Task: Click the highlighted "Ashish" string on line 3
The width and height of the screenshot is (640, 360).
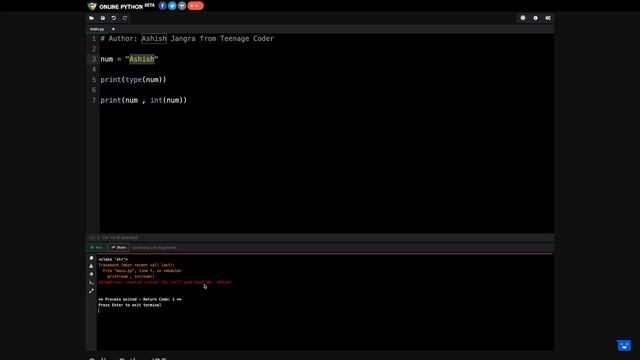Action: 142,59
